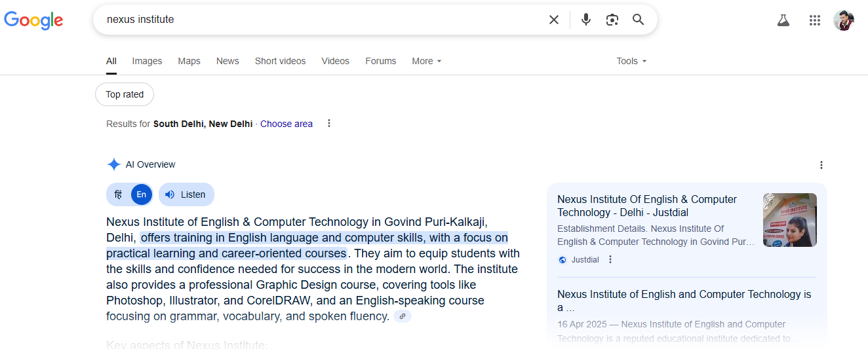Clear the search box with X icon
This screenshot has height=349, width=868.
554,20
